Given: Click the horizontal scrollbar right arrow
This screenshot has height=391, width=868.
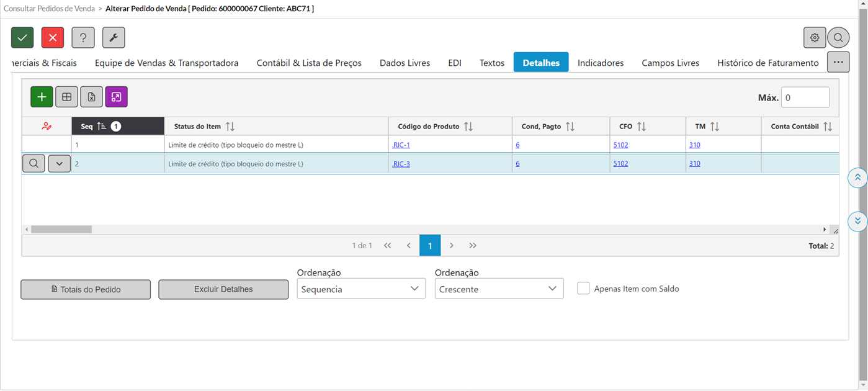Looking at the screenshot, I should coord(825,230).
